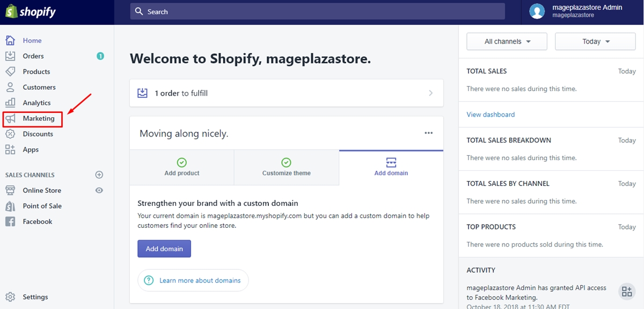Click the admin profile avatar
Screen dimensions: 644x309
tap(537, 11)
